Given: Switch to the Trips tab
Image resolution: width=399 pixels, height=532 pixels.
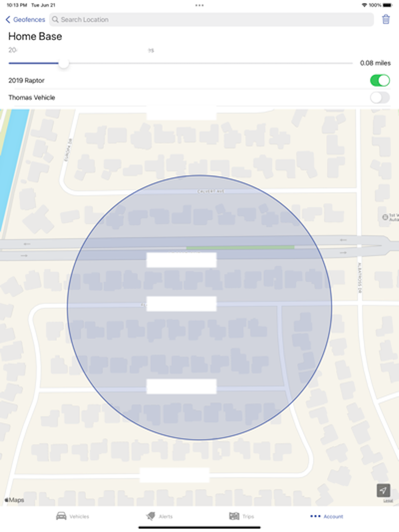Looking at the screenshot, I should pos(242,516).
